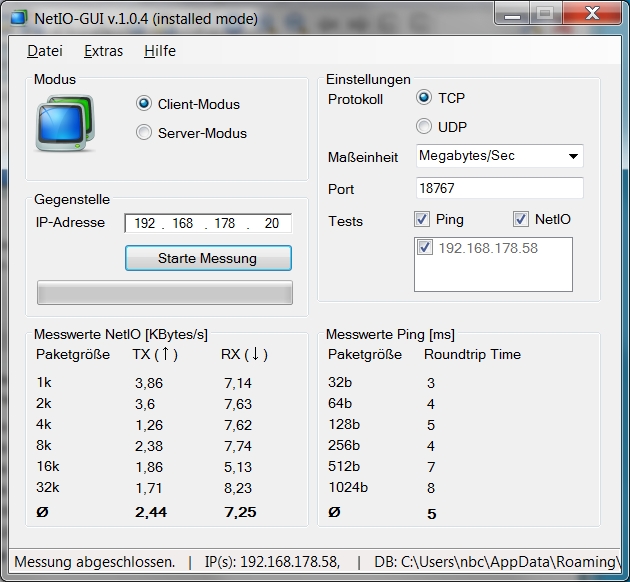Click last IP octet field 20

pos(272,223)
